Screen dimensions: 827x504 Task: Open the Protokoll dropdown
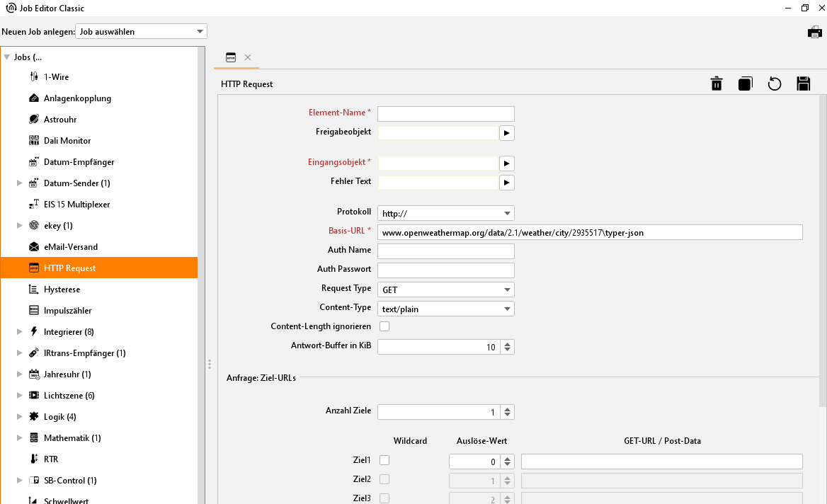[x=446, y=213]
